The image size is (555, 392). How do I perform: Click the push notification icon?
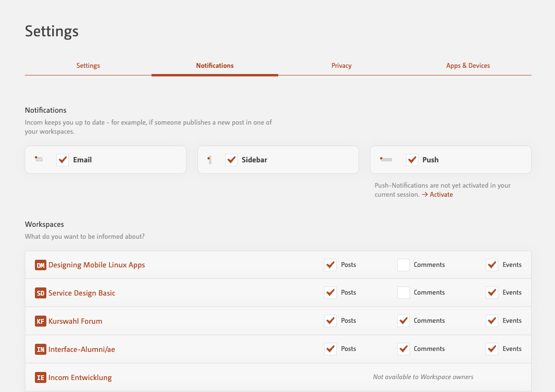[x=386, y=159]
